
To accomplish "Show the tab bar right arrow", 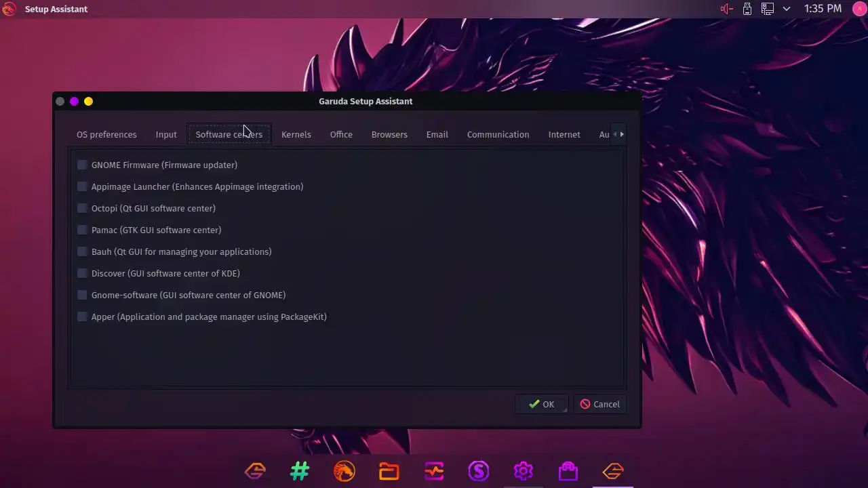I will point(622,134).
